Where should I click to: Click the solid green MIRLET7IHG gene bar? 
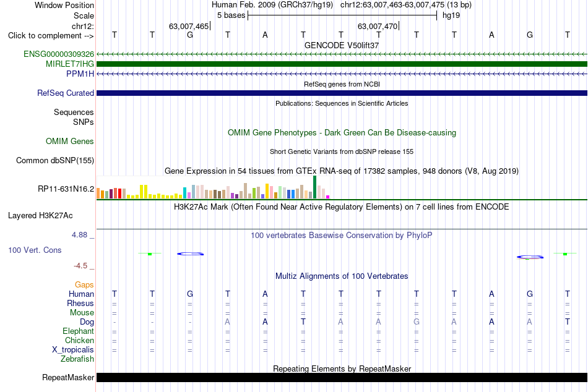click(x=342, y=64)
